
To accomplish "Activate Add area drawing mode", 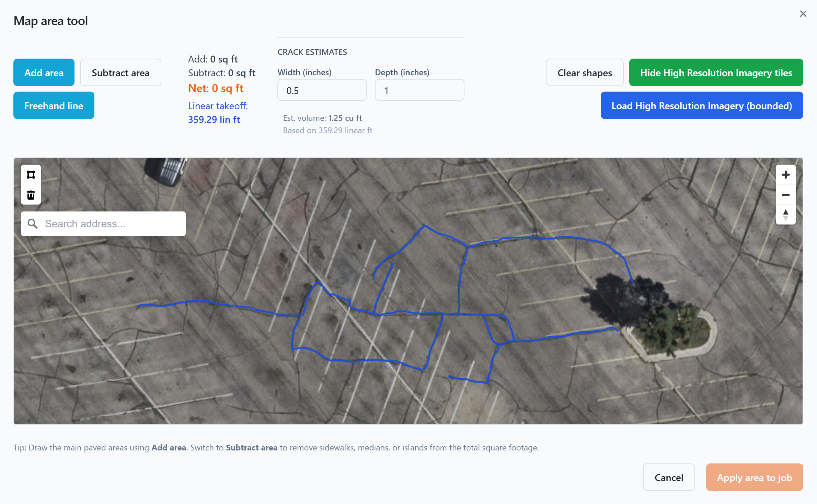I will pos(44,73).
